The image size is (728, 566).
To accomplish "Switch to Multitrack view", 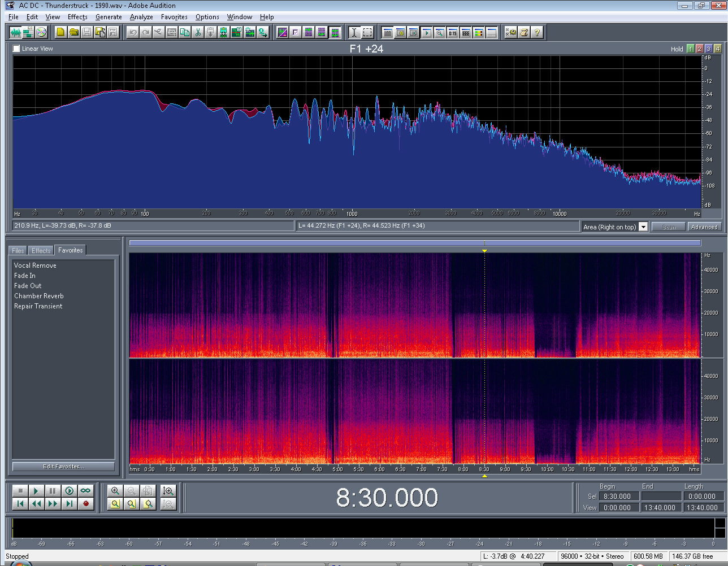I will pos(28,32).
